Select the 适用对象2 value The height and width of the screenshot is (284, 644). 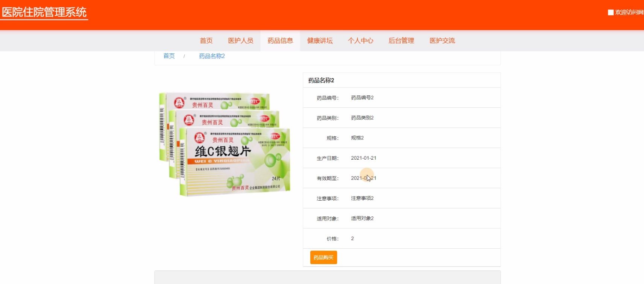pyautogui.click(x=362, y=218)
